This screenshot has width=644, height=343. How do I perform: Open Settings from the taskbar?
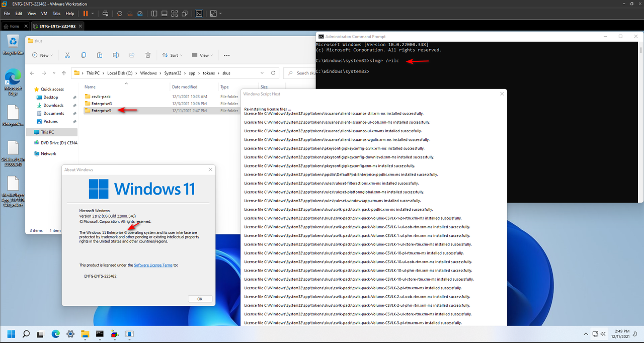(x=70, y=333)
